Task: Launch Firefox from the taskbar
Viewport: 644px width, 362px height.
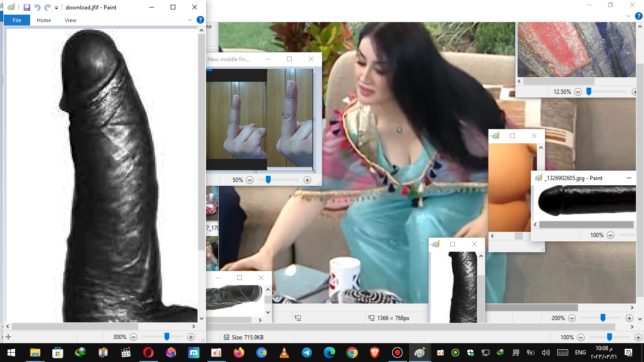Action: (239, 353)
